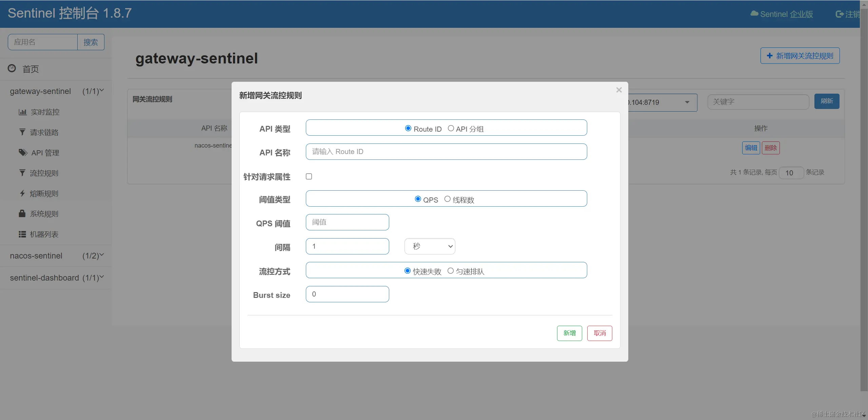Click the 熔断规则 lightning bolt icon

(x=22, y=193)
